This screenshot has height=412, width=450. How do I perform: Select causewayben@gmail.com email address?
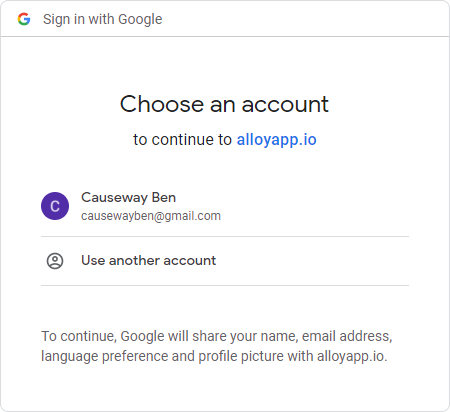pyautogui.click(x=151, y=216)
